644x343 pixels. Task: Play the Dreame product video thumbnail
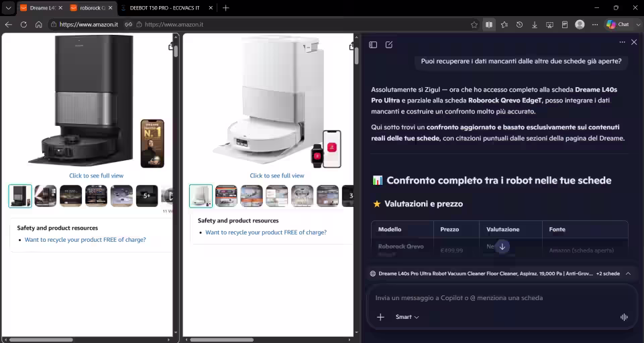click(x=167, y=196)
